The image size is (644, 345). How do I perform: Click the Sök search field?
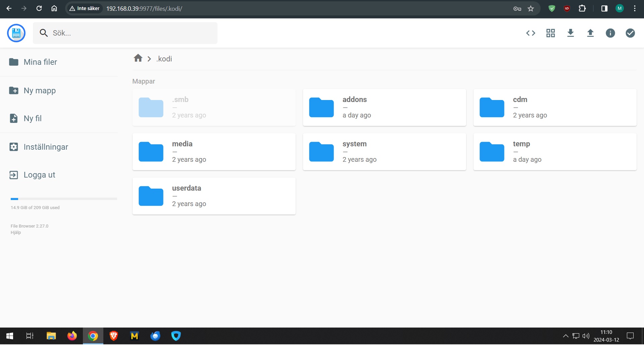pos(131,33)
